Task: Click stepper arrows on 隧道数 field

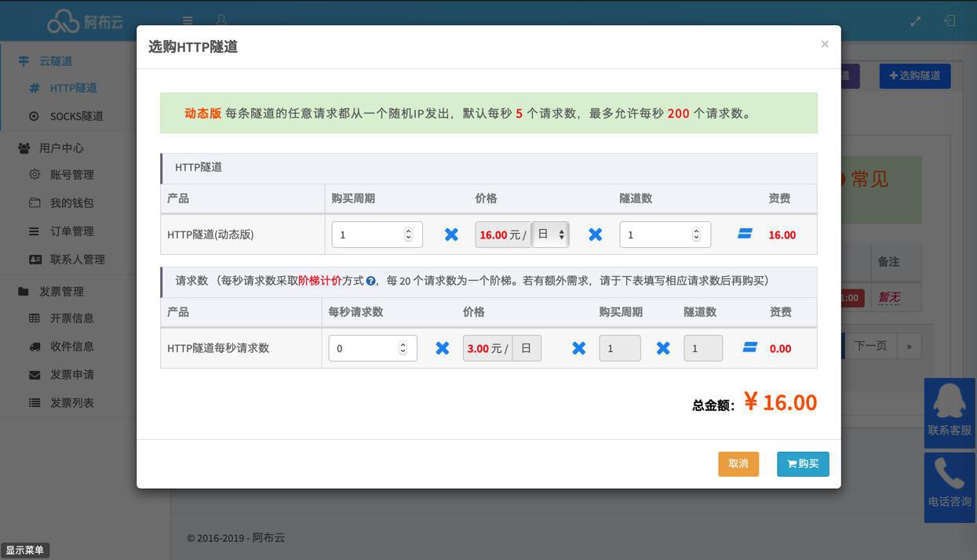Action: point(696,235)
